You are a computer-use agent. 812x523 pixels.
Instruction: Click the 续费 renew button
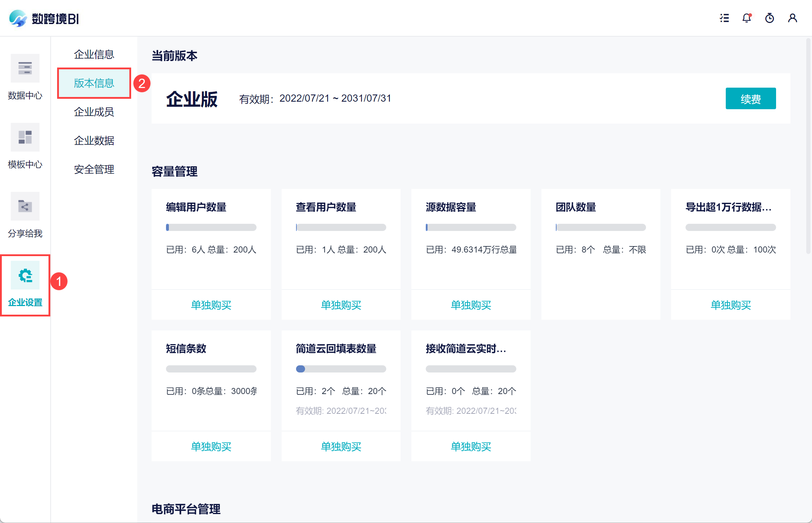[x=750, y=99]
